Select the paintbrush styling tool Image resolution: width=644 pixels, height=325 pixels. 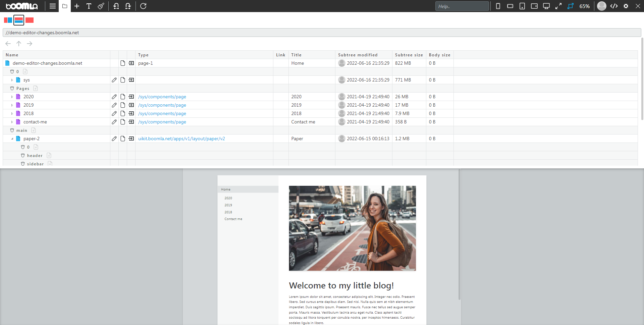point(101,6)
